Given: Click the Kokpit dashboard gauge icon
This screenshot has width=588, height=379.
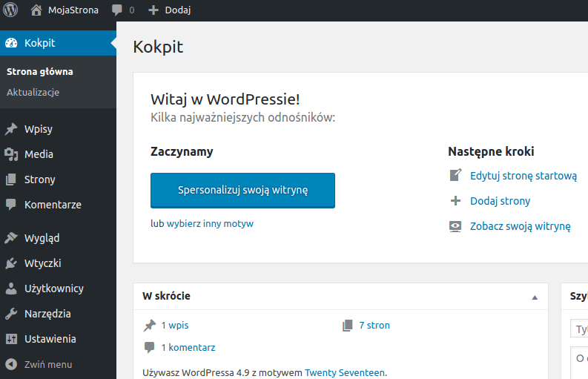Looking at the screenshot, I should [x=11, y=43].
